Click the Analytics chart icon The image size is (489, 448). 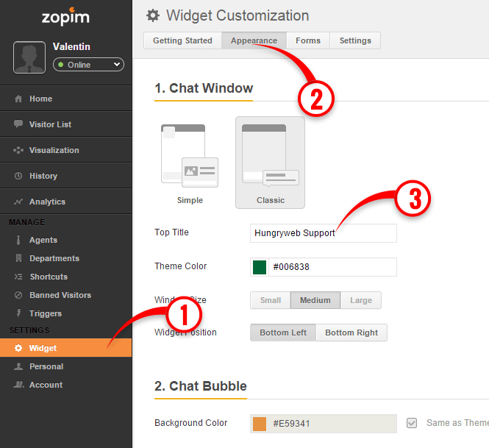(18, 202)
